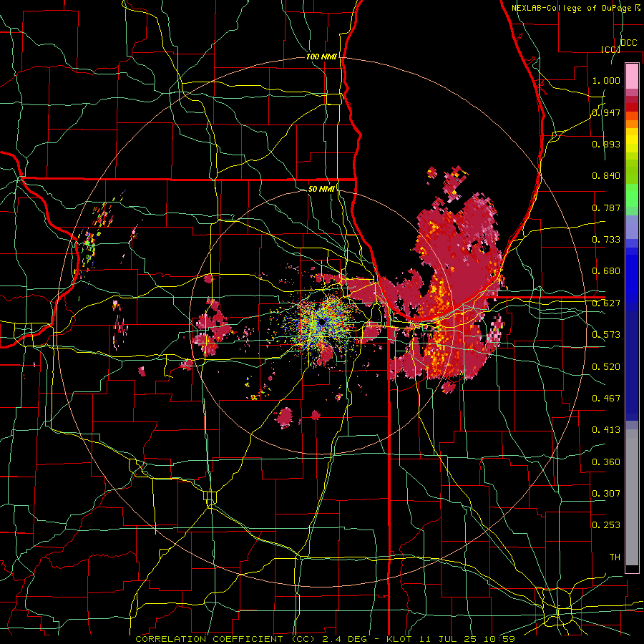Click the gray segment of the color bar

click(632, 497)
